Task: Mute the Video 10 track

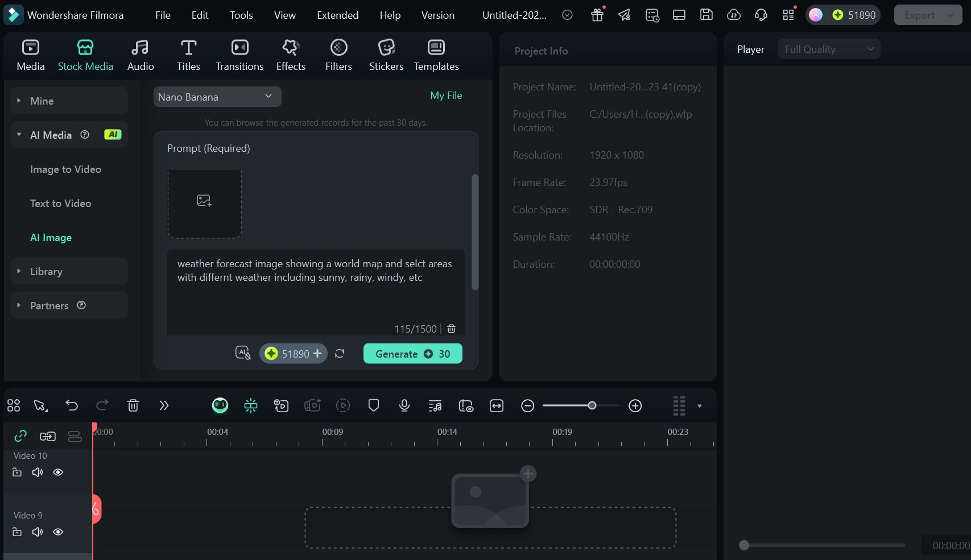Action: click(x=38, y=472)
